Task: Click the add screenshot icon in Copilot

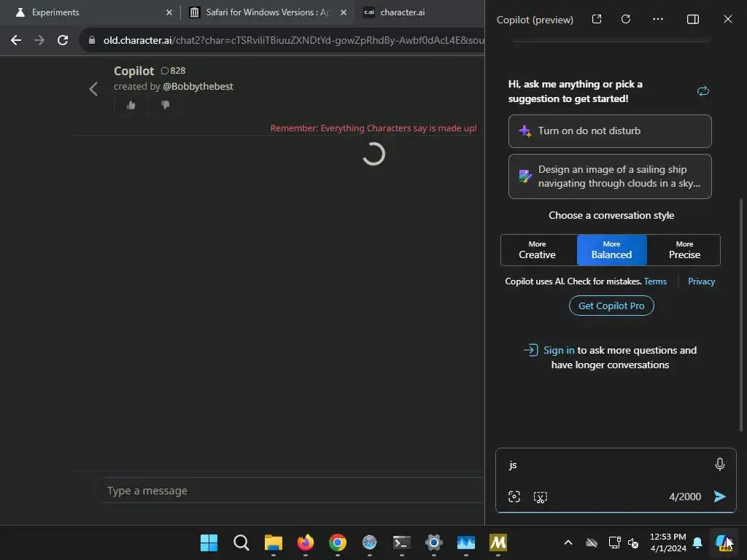Action: 514,497
